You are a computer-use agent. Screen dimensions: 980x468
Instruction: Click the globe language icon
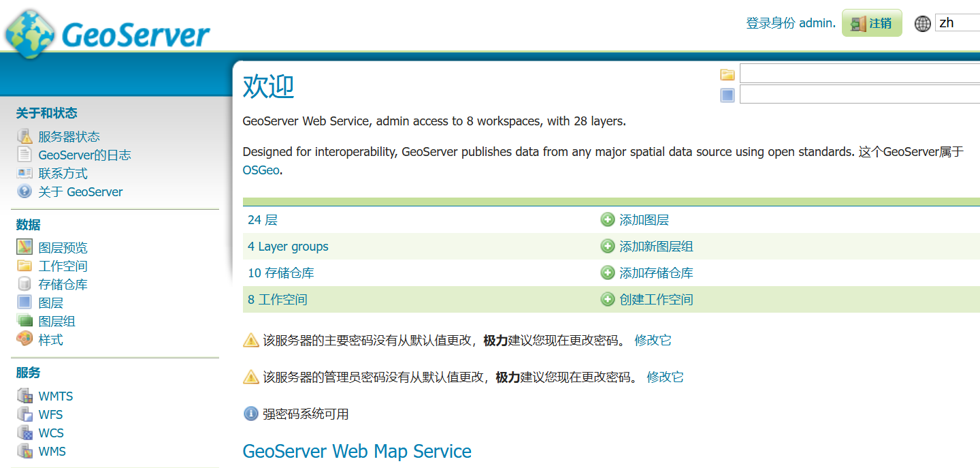pyautogui.click(x=923, y=23)
